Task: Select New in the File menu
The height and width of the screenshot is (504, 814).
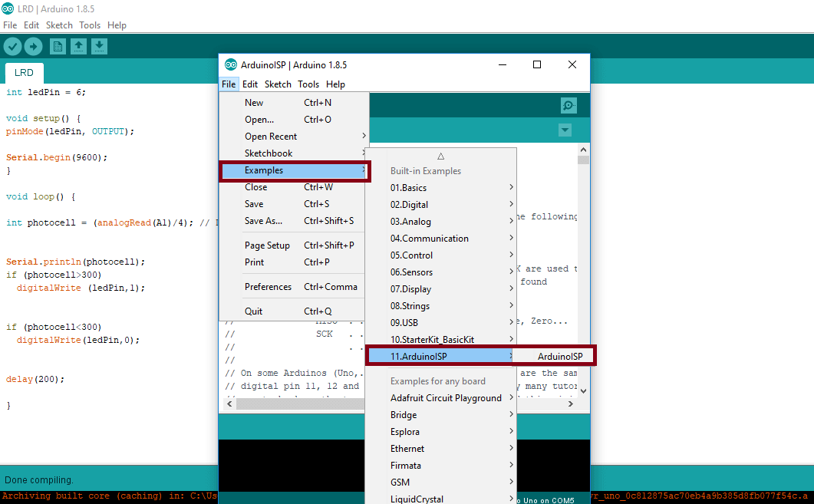Action: pyautogui.click(x=294, y=103)
